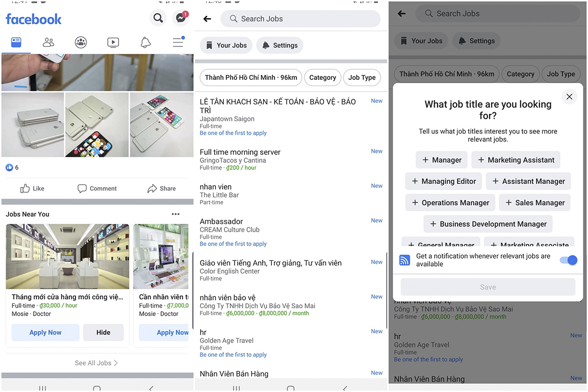Disable notifications for relevant jobs
Image resolution: width=588 pixels, height=392 pixels.
[568, 260]
